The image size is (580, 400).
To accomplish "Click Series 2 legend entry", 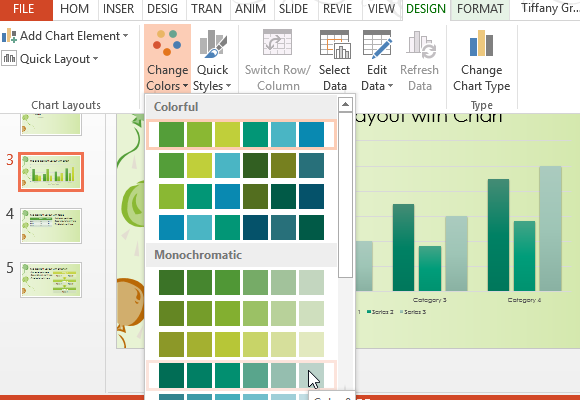I will click(380, 312).
